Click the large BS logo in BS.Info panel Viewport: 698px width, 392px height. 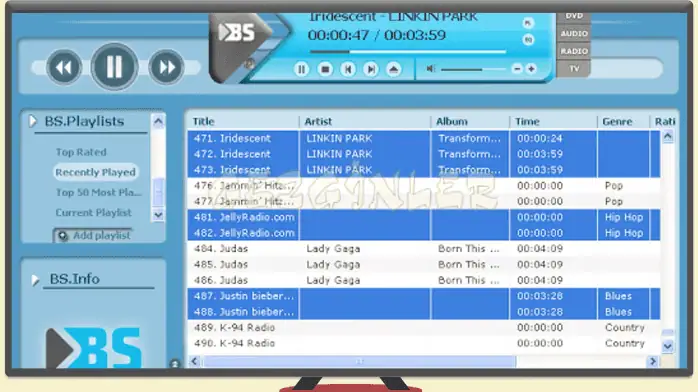pos(94,348)
